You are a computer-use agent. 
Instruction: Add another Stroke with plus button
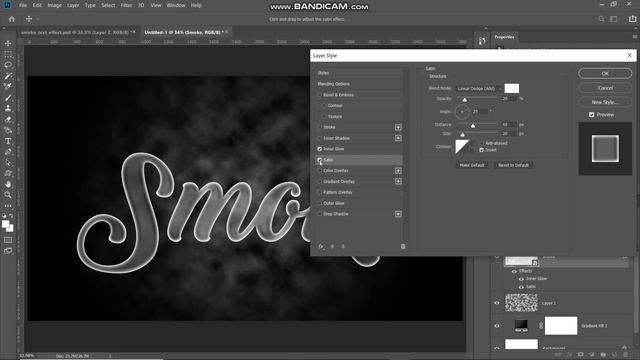398,127
